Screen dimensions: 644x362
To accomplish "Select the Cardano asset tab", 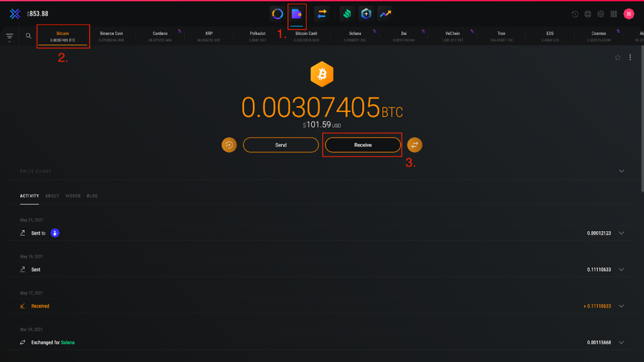I will [x=160, y=36].
